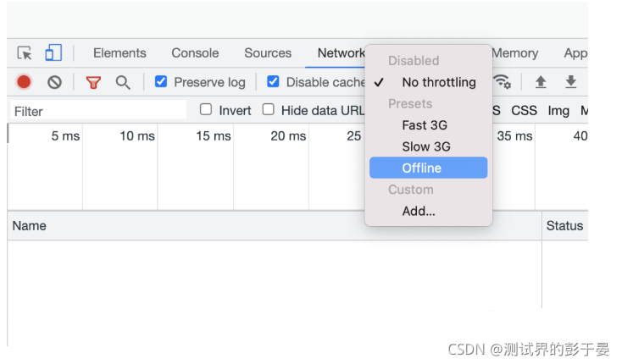Export HAR file with the download arrow
This screenshot has height=364, width=622.
click(x=571, y=82)
